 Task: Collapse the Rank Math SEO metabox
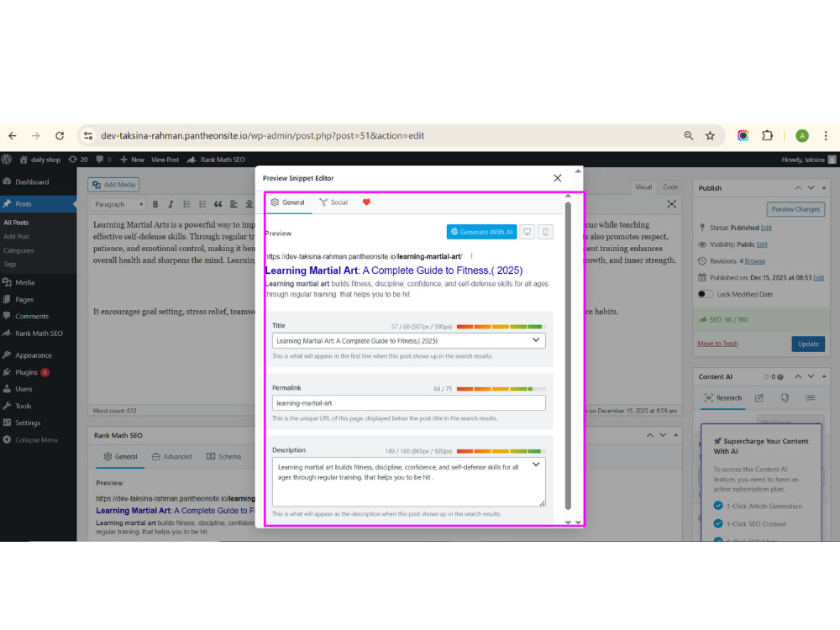coord(676,435)
